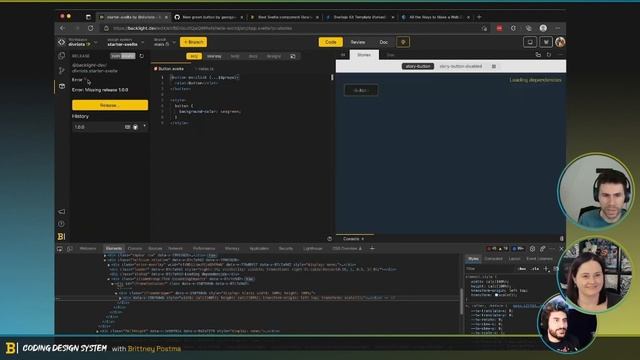Expand the 1.0.0 history entry arrow
This screenshot has width=640, height=360.
point(144,127)
